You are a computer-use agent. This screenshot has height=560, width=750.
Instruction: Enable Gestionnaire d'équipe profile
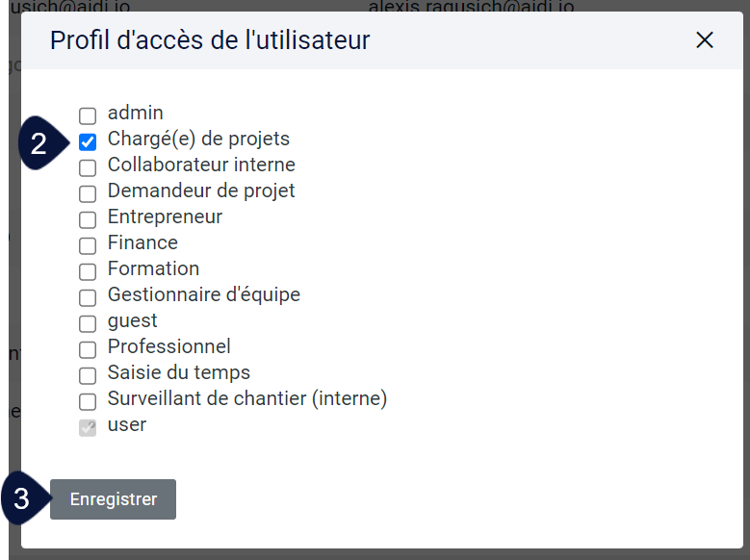coord(88,297)
